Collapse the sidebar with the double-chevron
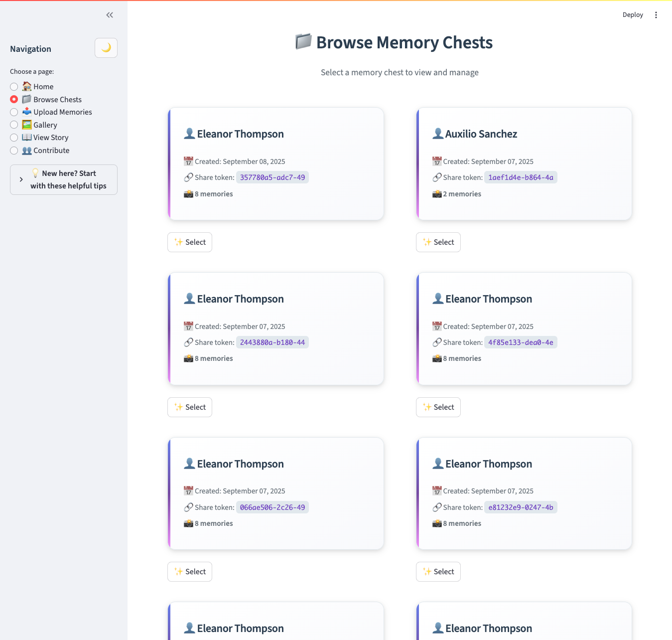 [x=110, y=14]
